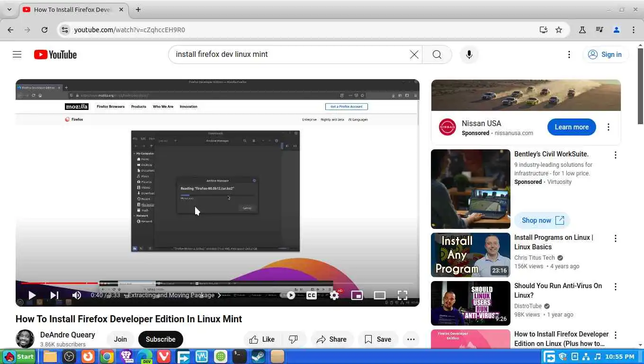Bookmark this page with the star
Viewport: 644px width, 364px height.
[x=559, y=30]
